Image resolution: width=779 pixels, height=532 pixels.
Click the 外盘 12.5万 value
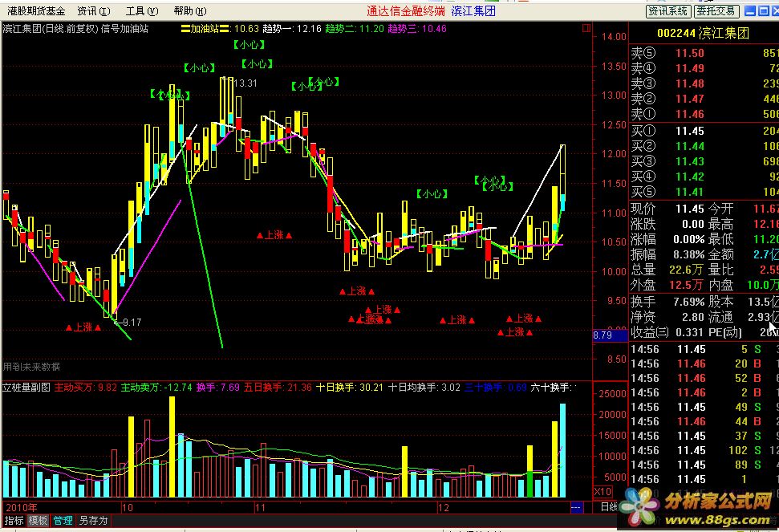pos(687,285)
